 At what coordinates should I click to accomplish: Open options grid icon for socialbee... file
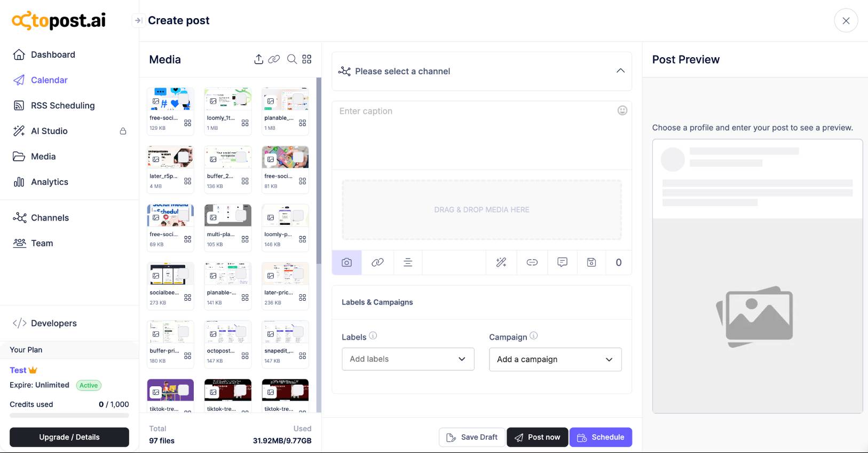(x=188, y=298)
